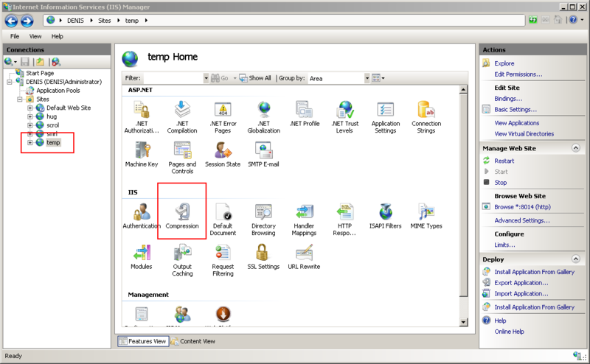Open Advanced Settings link
590x364 pixels.
tap(522, 221)
